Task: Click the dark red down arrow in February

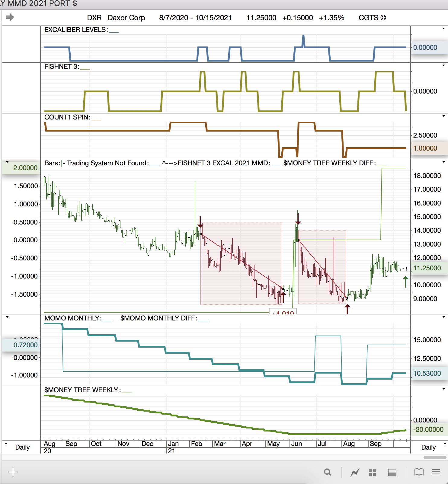Action: [200, 222]
